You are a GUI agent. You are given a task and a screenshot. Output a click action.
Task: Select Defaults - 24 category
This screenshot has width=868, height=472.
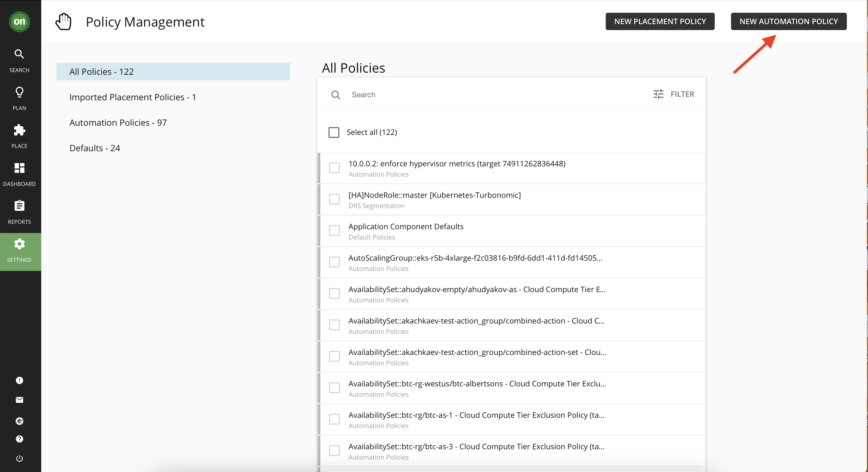point(95,148)
